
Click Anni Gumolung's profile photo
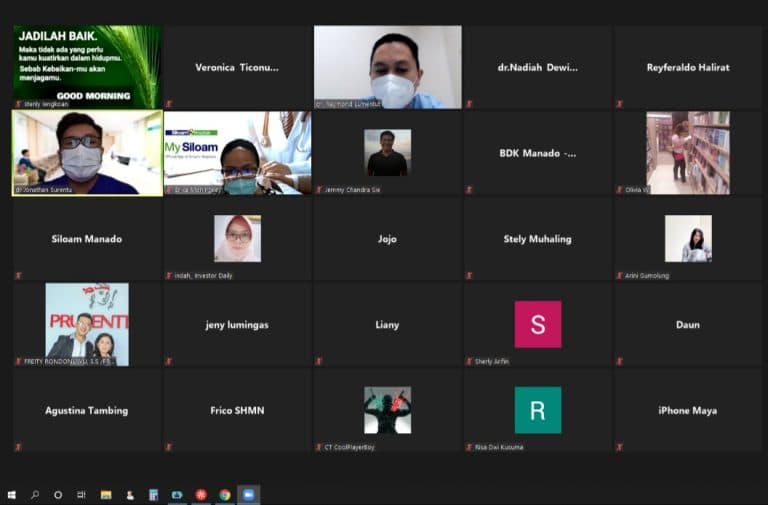688,238
